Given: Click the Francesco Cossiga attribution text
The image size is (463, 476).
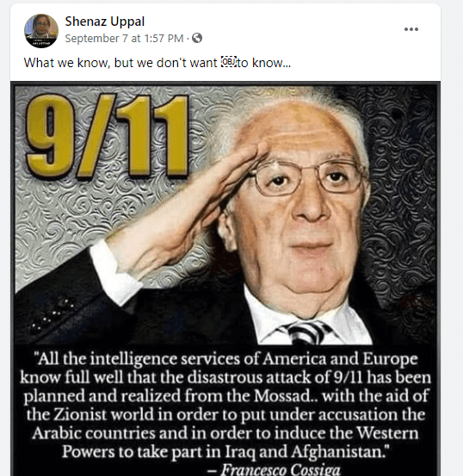Looking at the screenshot, I should pos(275,469).
